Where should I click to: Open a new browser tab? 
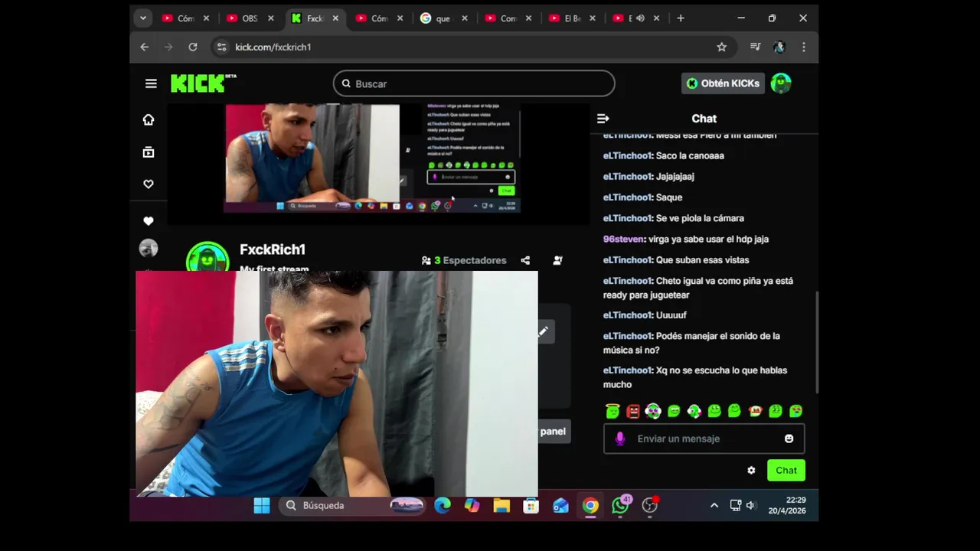pyautogui.click(x=681, y=18)
